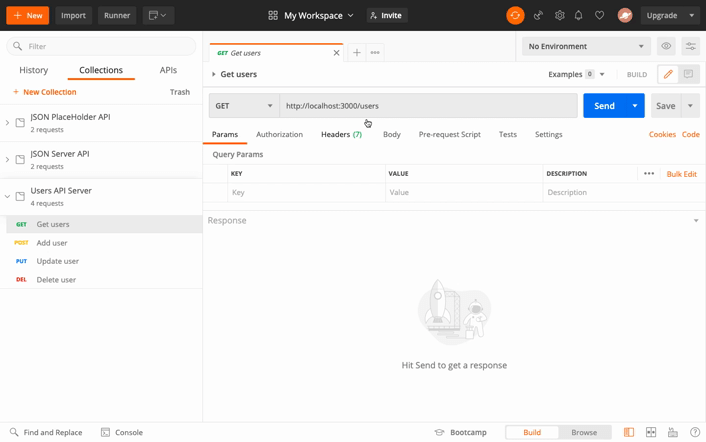Click Find and Replace magnifier icon
This screenshot has width=706, height=442.
(14, 432)
